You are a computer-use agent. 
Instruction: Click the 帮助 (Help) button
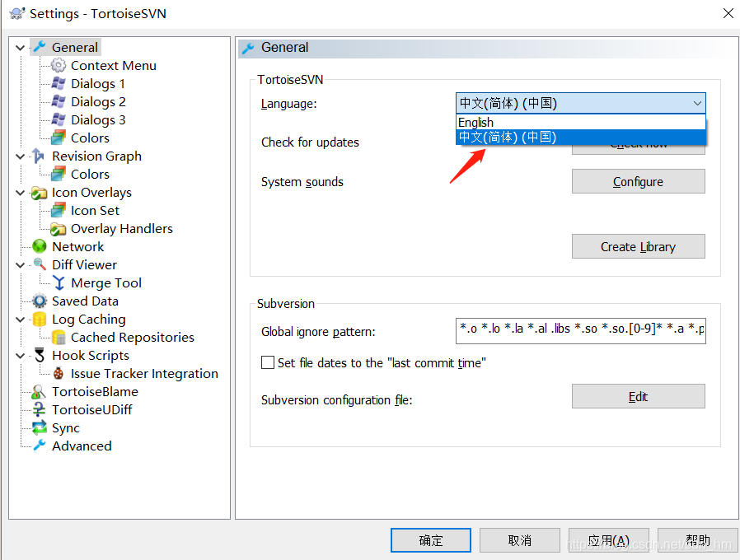coord(697,540)
